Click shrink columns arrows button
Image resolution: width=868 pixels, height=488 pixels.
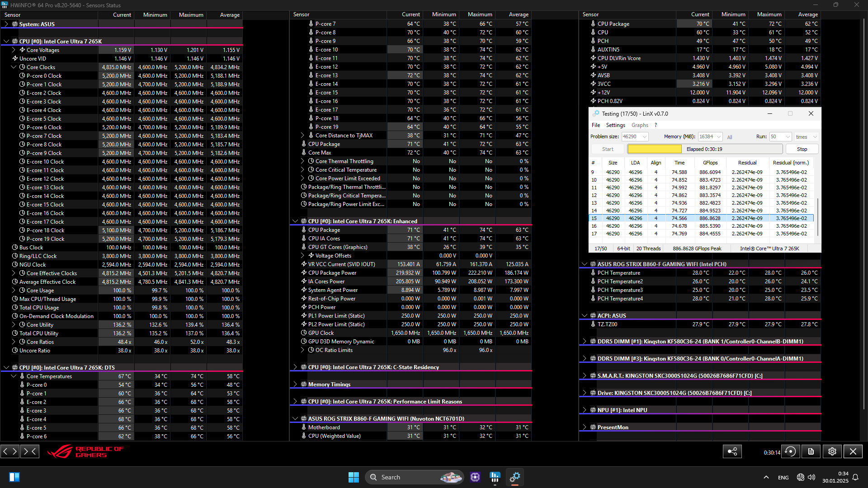(30, 451)
